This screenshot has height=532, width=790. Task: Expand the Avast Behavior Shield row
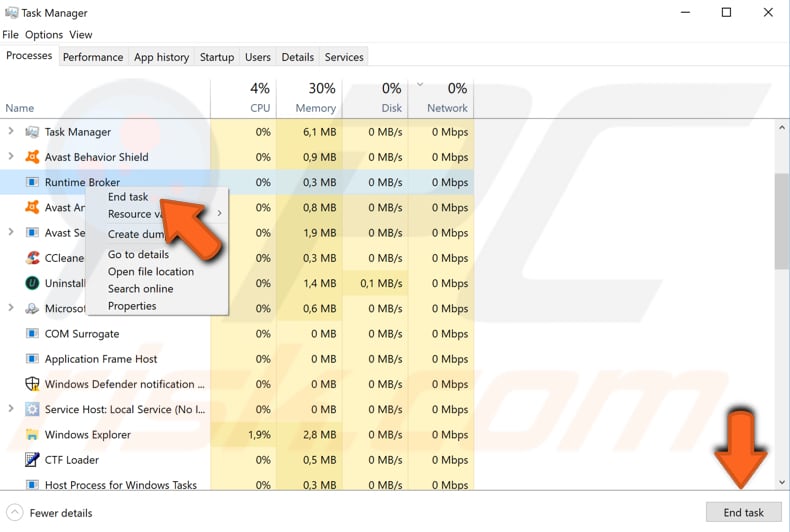click(11, 157)
